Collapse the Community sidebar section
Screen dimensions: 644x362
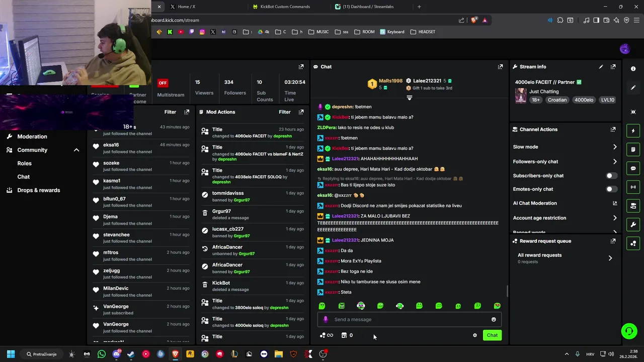tap(76, 150)
